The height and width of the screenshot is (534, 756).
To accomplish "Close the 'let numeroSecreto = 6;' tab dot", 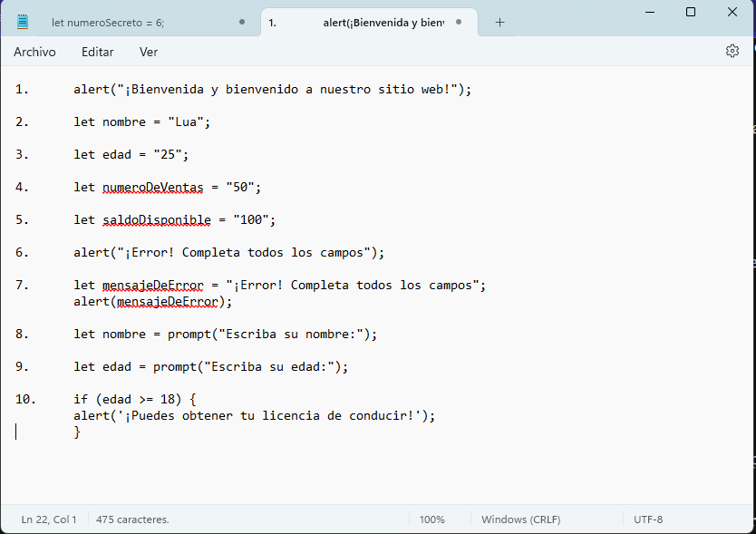I will pos(242,22).
